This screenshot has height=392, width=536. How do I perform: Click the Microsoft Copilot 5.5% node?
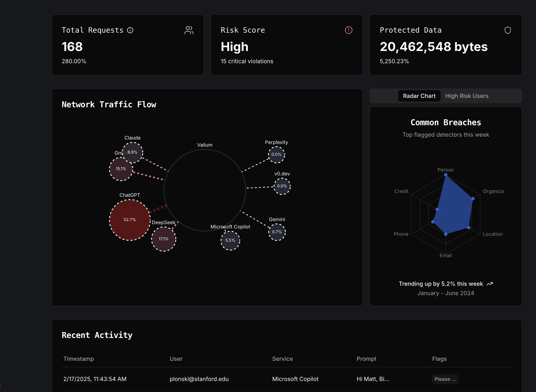click(230, 240)
